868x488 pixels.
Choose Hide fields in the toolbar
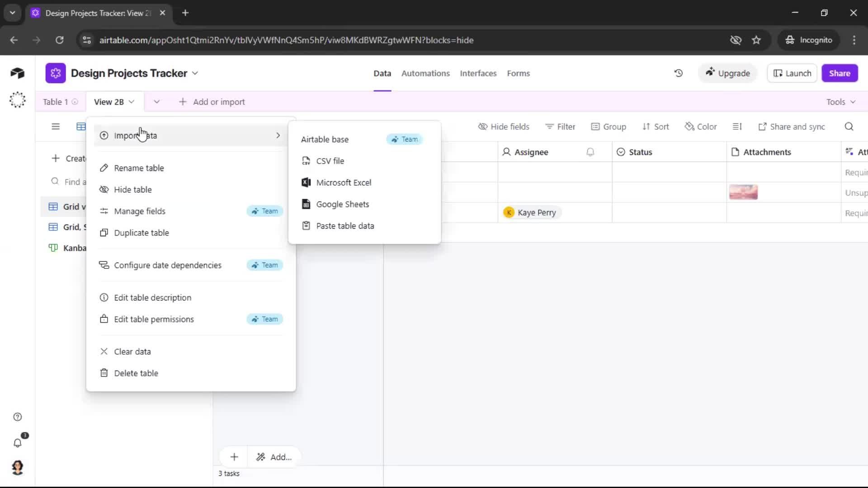pos(504,127)
